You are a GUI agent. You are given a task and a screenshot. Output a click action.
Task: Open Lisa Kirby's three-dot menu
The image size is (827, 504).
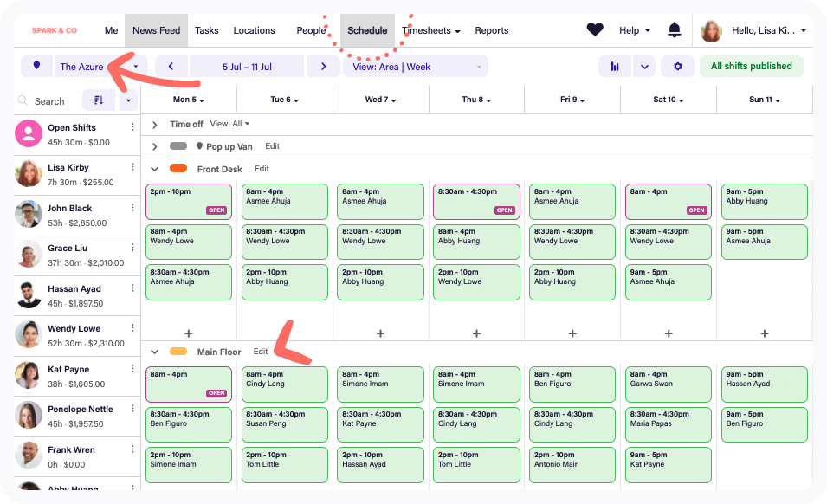tap(132, 167)
